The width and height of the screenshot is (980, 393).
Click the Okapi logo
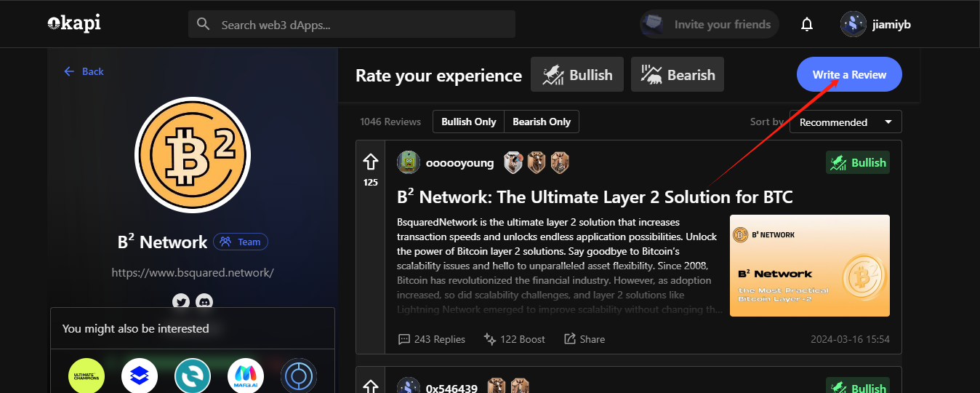74,23
